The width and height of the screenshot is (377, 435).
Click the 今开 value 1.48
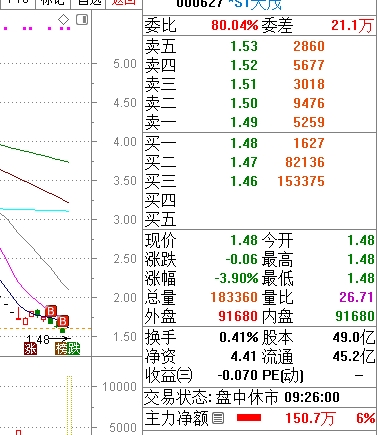[361, 240]
